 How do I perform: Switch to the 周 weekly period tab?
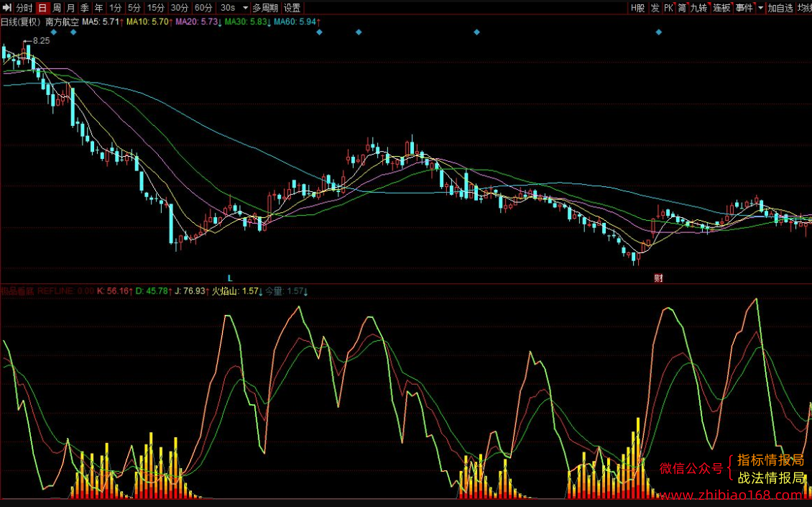(57, 8)
